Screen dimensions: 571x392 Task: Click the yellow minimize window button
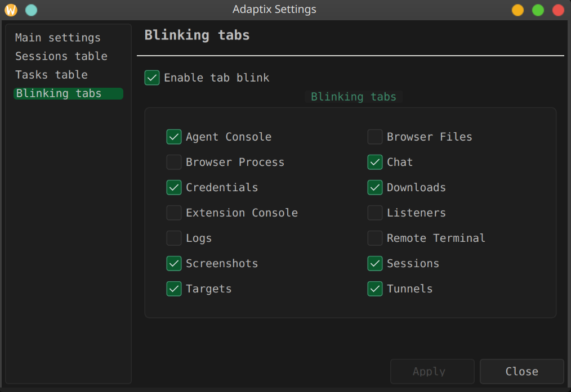(x=518, y=10)
